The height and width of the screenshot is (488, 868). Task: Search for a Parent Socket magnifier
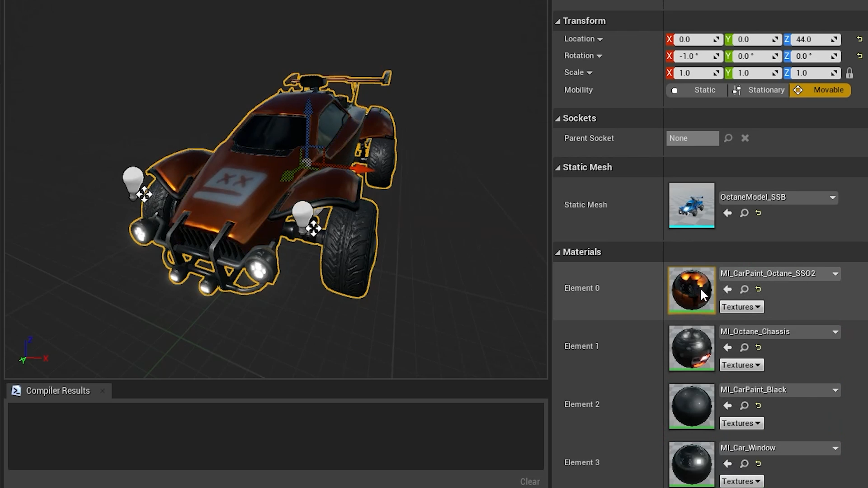tap(728, 138)
